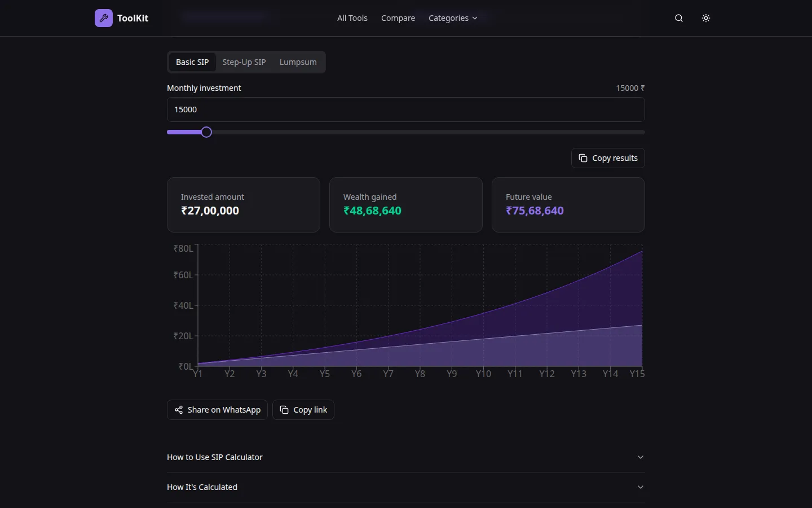Expand How to Use SIP Calculator section
Viewport: 812px width, 508px height.
pos(406,457)
